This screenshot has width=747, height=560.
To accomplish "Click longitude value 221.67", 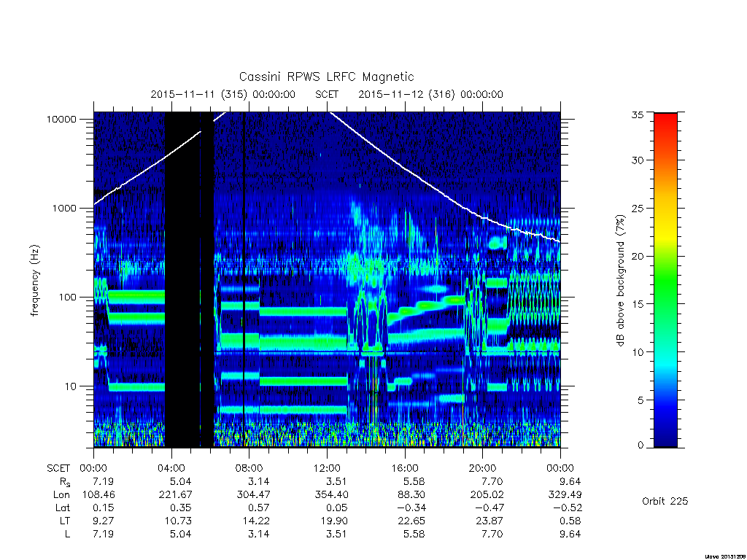I will [175, 495].
